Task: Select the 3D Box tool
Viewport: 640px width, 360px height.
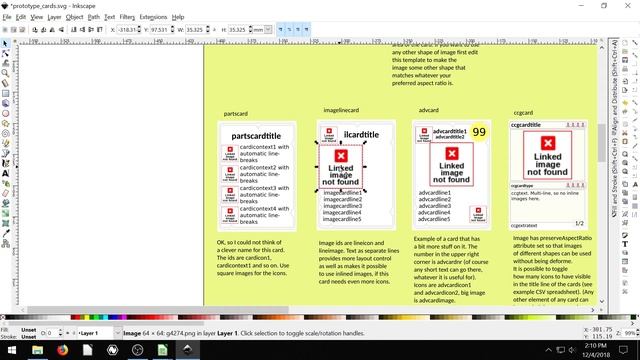Action: tap(5, 103)
